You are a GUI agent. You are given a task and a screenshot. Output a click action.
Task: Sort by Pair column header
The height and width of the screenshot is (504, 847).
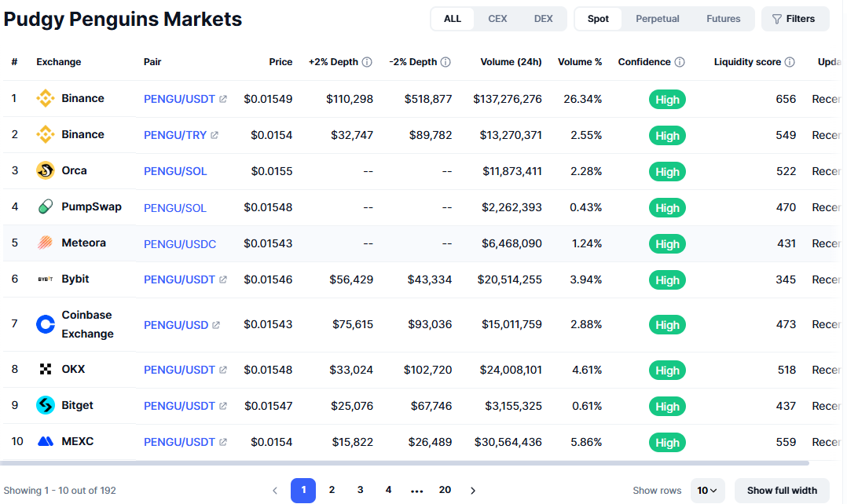tap(152, 62)
